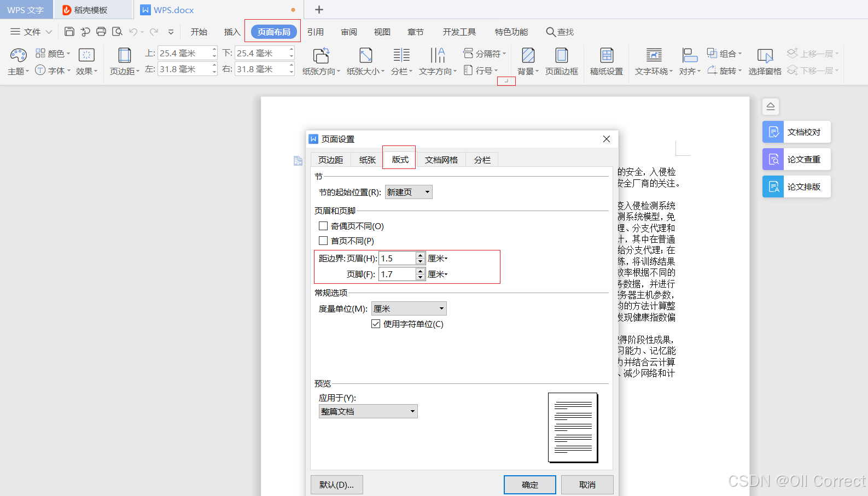Switch to the 分栏 dialog tab
This screenshot has width=868, height=496.
click(x=482, y=160)
